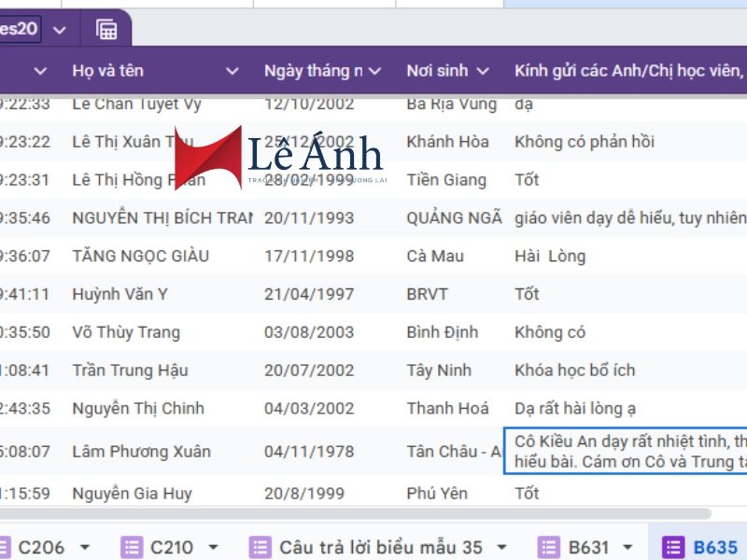Click the form icon on the B631 tab

pos(549,547)
